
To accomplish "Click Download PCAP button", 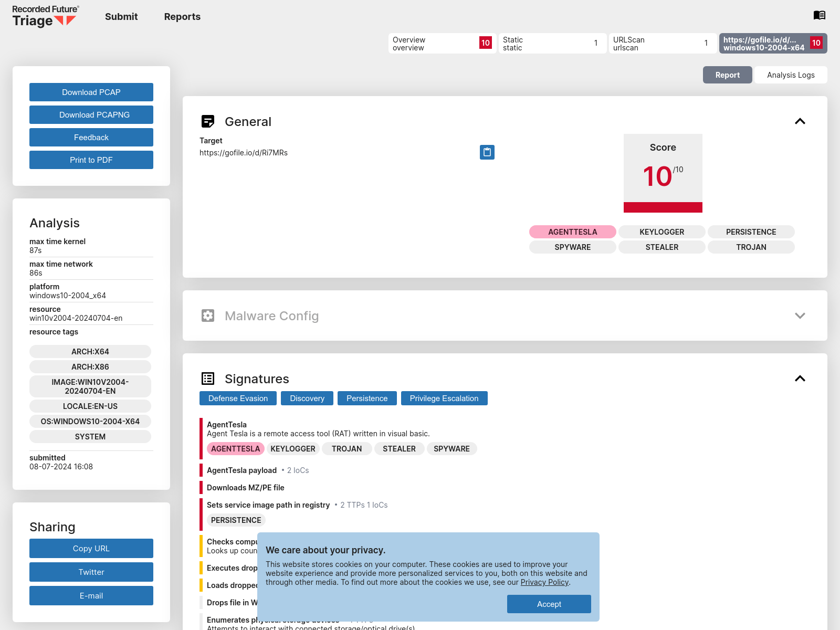I will [x=91, y=92].
